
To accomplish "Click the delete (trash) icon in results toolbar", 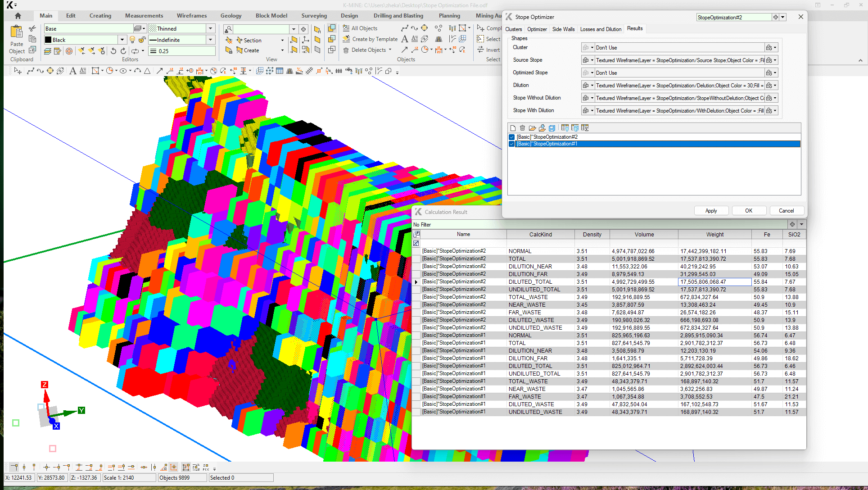I will tap(522, 128).
